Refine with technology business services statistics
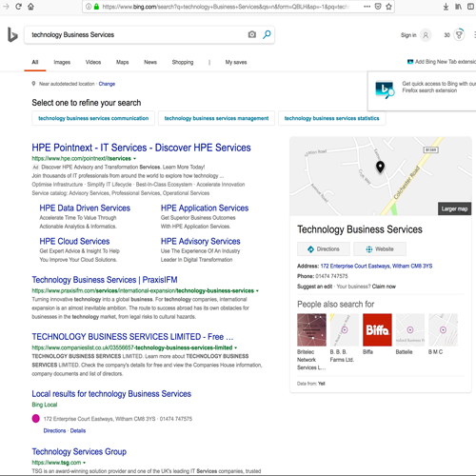476x476 pixels. (x=332, y=118)
